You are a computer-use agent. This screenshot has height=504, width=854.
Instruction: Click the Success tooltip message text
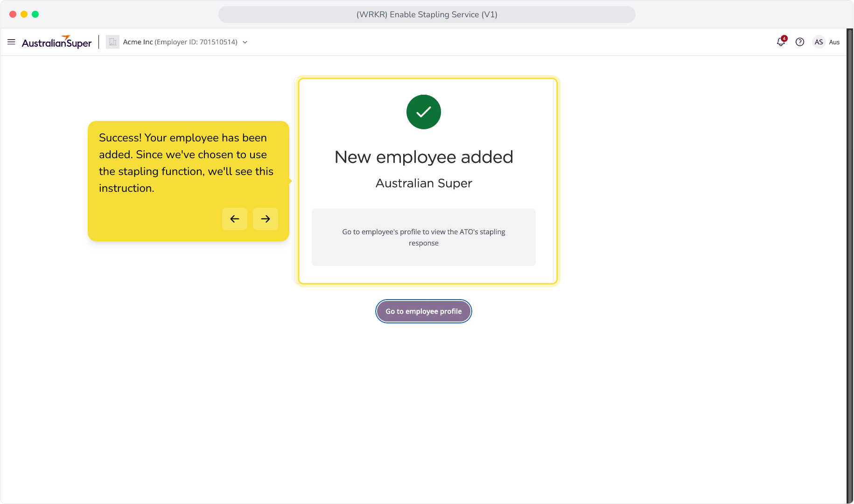click(186, 163)
